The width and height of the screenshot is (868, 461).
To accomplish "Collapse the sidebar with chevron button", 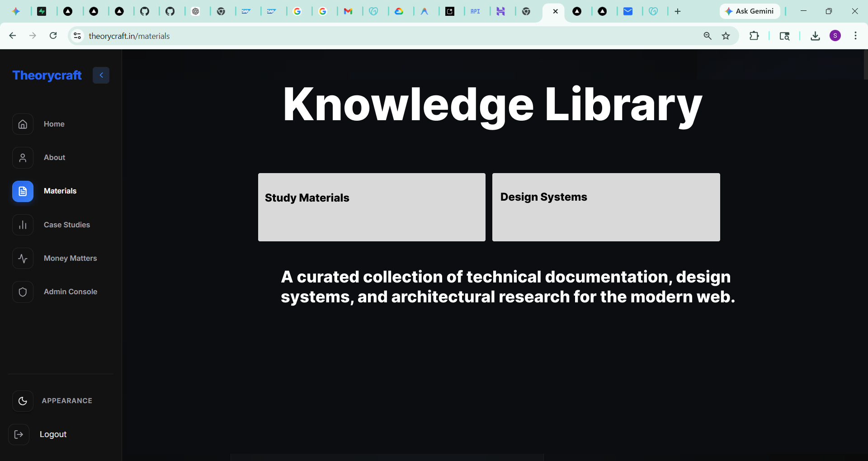I will pos(101,75).
